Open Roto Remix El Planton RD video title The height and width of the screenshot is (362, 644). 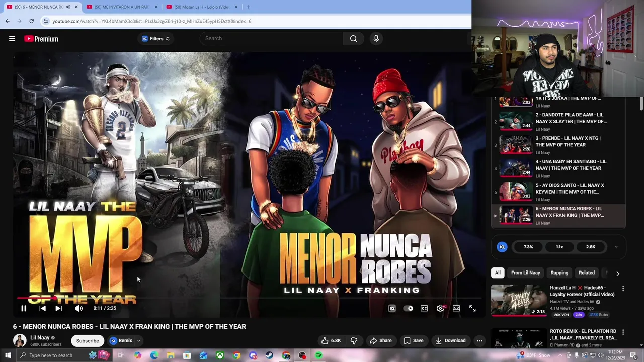tap(584, 335)
